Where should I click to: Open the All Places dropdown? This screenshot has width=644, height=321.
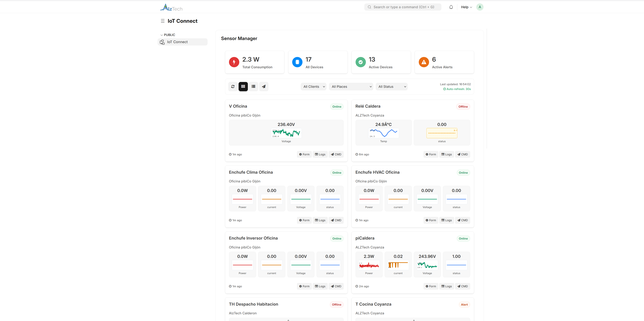351,86
